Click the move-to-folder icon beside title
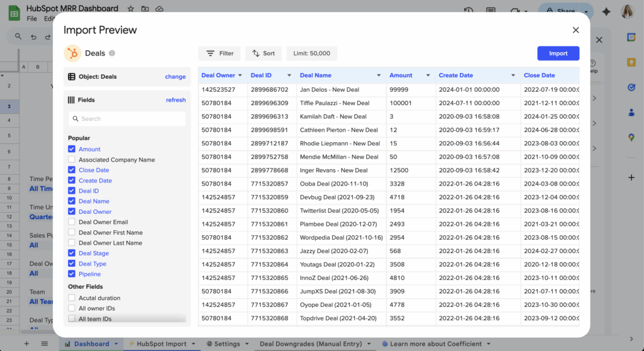 (x=145, y=9)
